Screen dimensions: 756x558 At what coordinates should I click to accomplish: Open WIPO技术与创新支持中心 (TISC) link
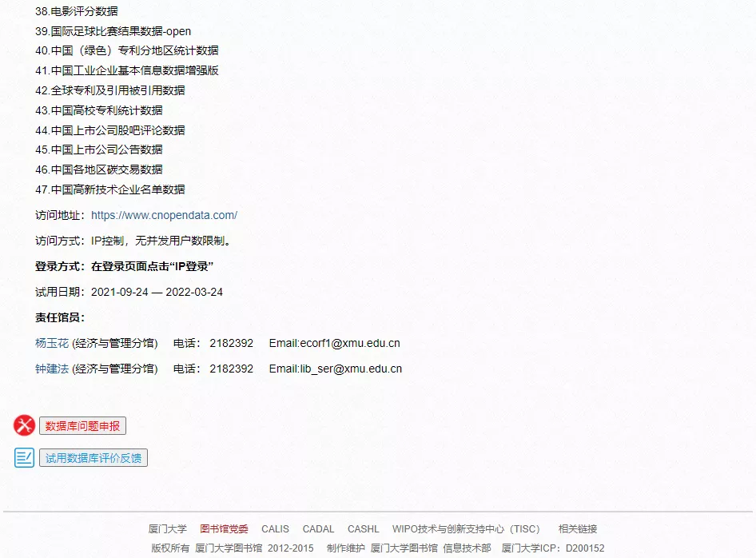pos(467,529)
